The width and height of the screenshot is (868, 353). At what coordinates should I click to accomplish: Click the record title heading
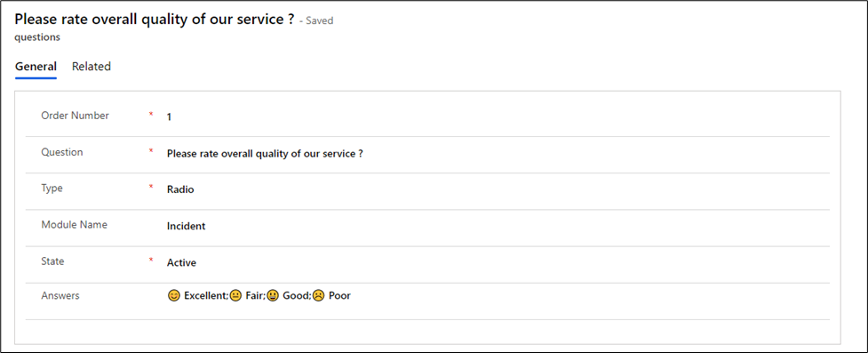(x=155, y=20)
